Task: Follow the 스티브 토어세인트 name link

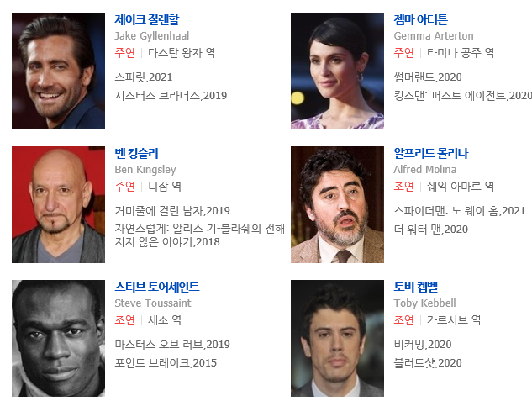Action: coord(157,287)
